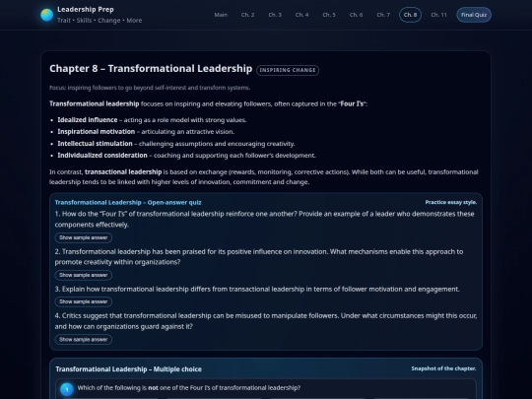Select the Ch. 7 tab
The image size is (532, 399).
coord(383,15)
